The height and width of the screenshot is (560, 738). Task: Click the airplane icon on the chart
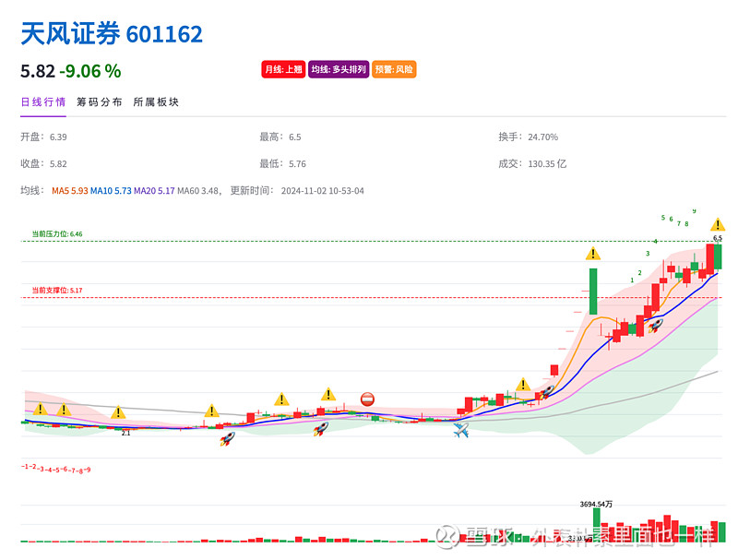461,430
